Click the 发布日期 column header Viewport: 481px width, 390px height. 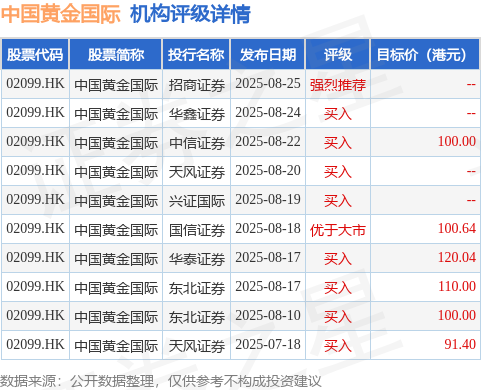pos(268,55)
